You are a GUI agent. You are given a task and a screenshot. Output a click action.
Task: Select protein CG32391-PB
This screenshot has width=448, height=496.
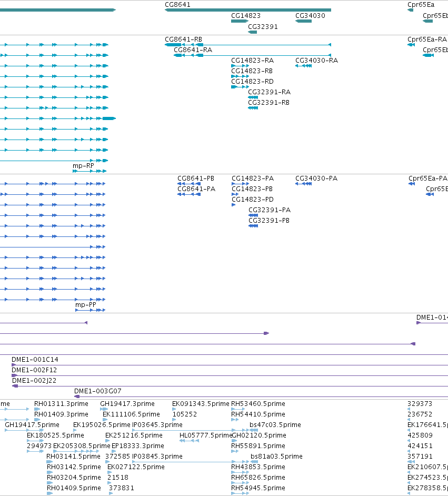pyautogui.click(x=253, y=226)
